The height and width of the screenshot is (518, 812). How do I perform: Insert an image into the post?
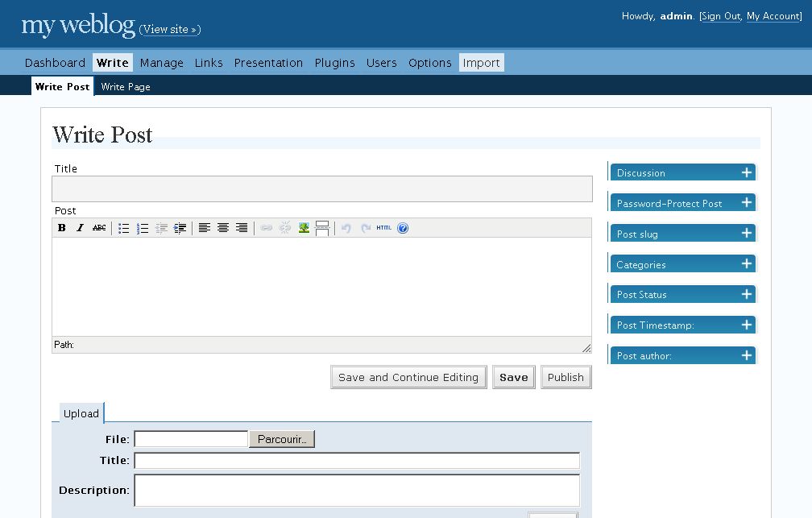click(302, 227)
